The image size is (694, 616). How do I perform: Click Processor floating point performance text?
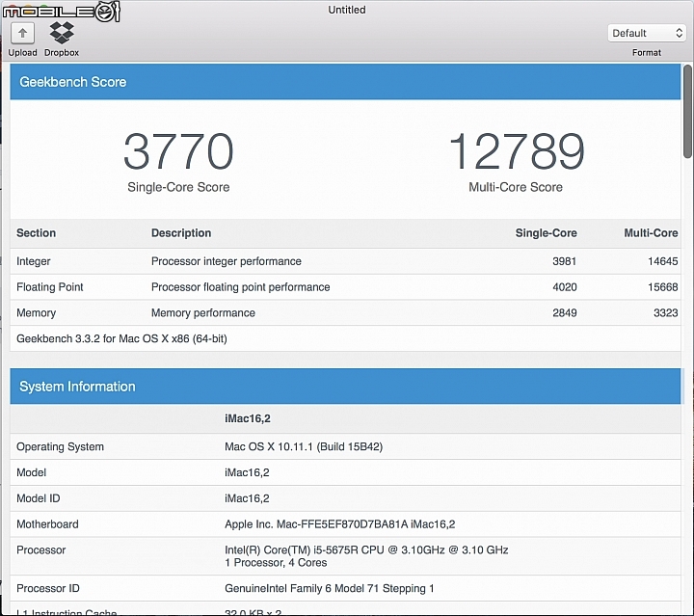(x=240, y=287)
